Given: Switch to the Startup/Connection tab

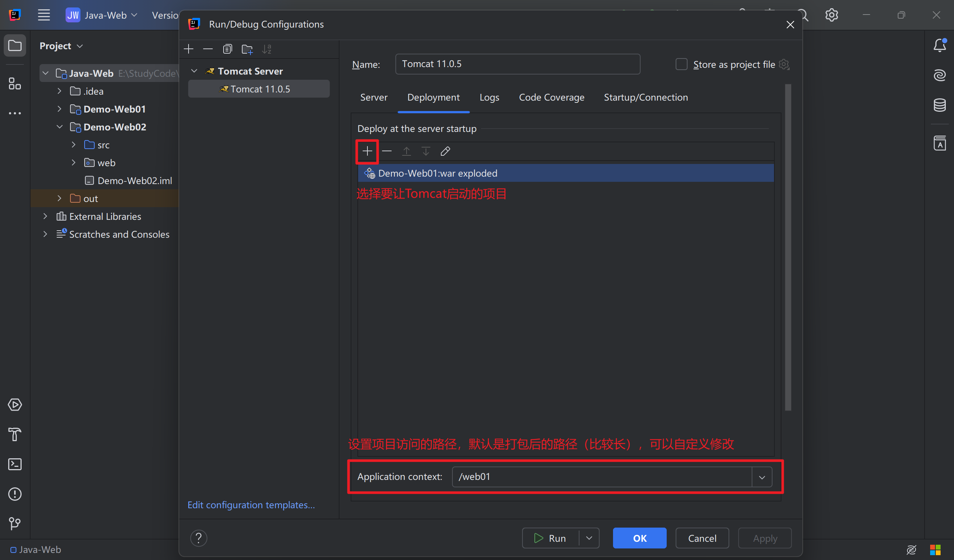Looking at the screenshot, I should click(646, 97).
